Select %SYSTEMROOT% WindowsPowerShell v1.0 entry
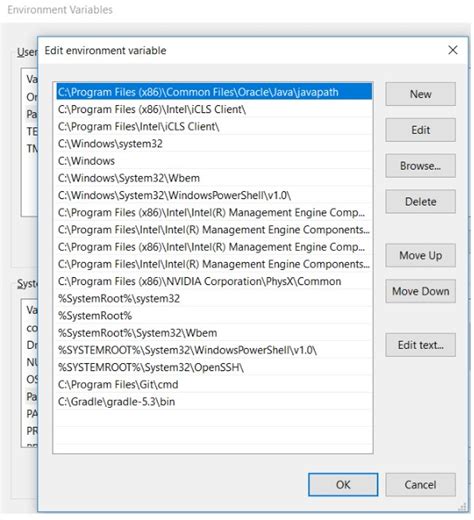Screen dimensions: 474x520 pyautogui.click(x=214, y=350)
